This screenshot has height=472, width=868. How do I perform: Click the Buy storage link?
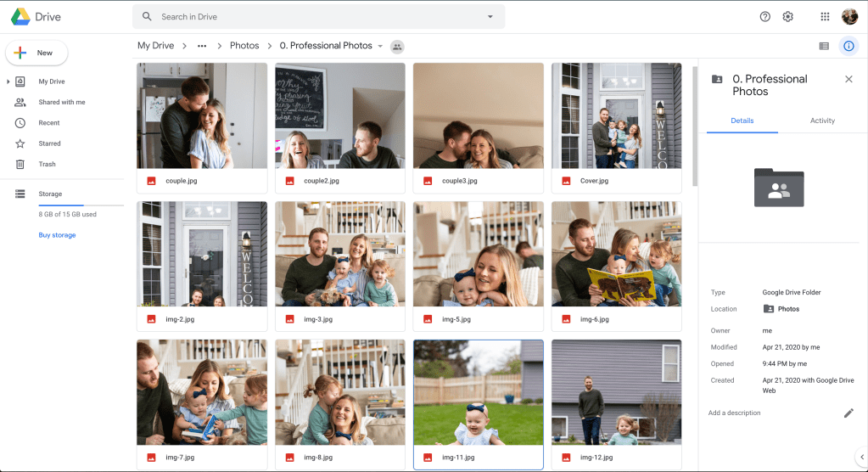[x=57, y=235]
